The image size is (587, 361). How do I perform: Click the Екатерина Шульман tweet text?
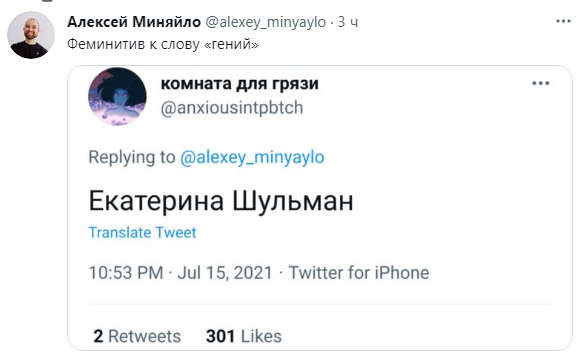221,202
